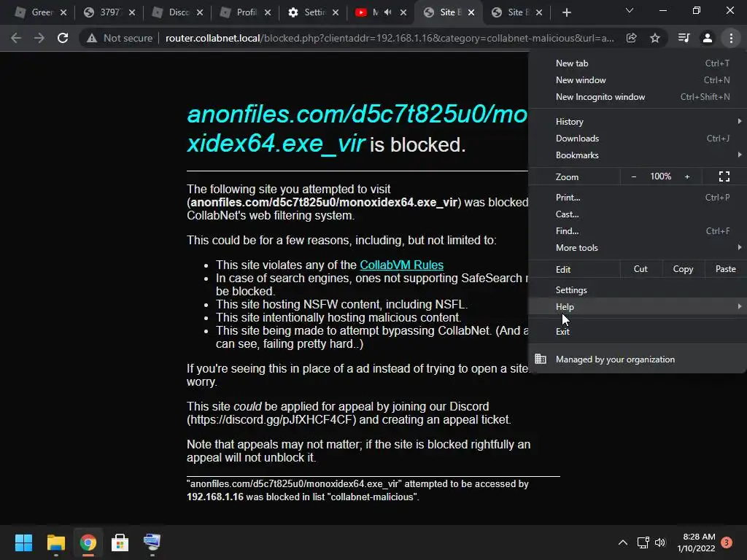
Task: Open a New Incognito window
Action: (638, 97)
